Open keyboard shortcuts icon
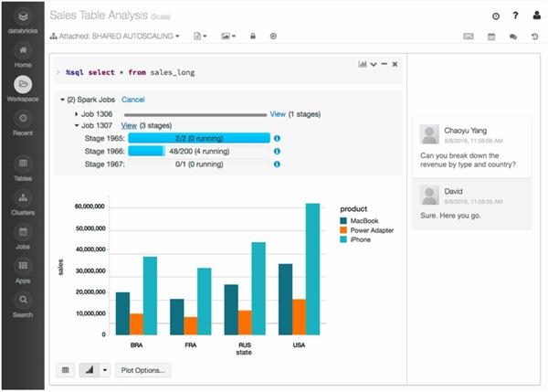This screenshot has width=548, height=392. 469,37
